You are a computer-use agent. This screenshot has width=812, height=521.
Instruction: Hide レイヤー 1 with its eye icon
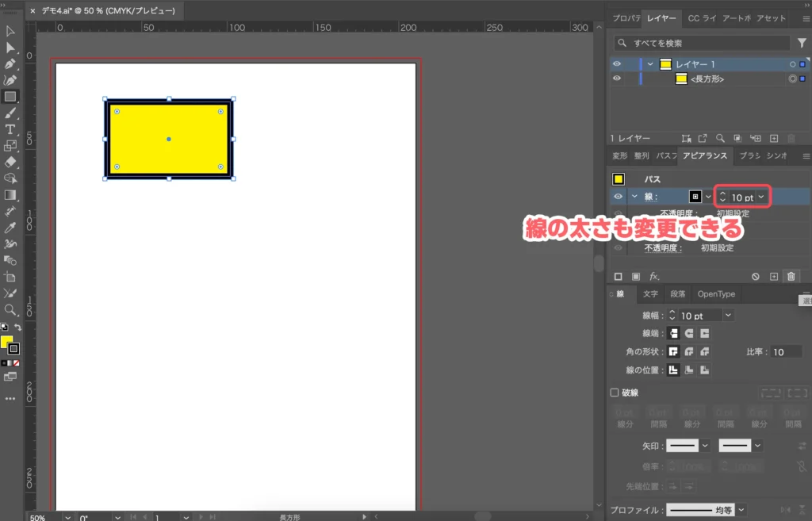pos(617,64)
